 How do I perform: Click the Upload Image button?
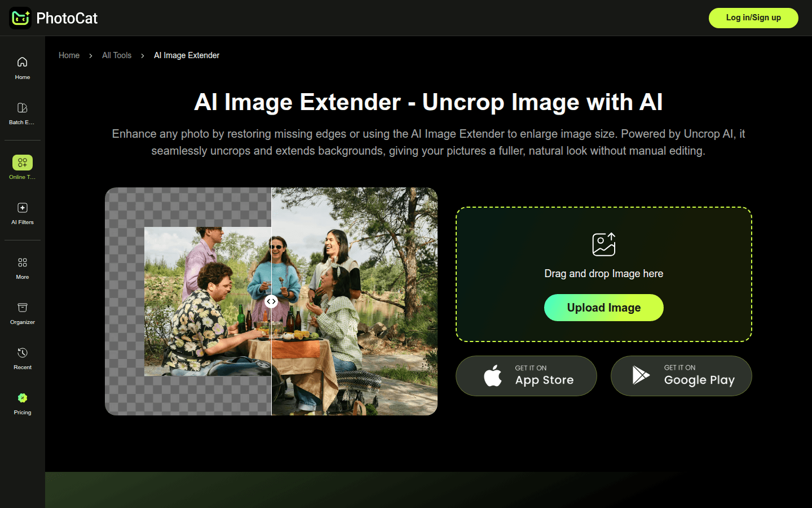pyautogui.click(x=604, y=308)
